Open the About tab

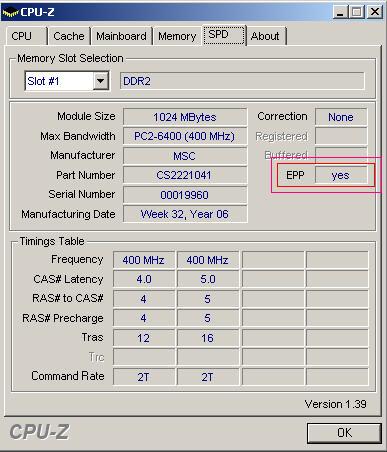click(265, 36)
